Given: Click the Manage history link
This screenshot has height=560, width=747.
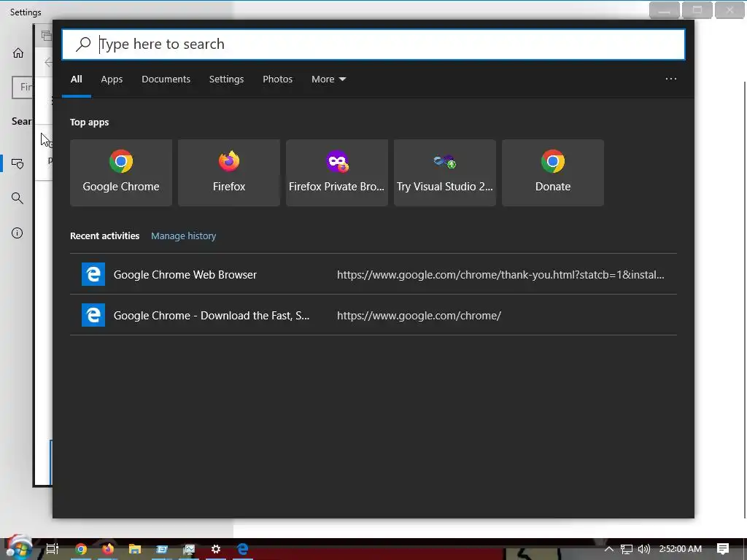Looking at the screenshot, I should tap(183, 236).
